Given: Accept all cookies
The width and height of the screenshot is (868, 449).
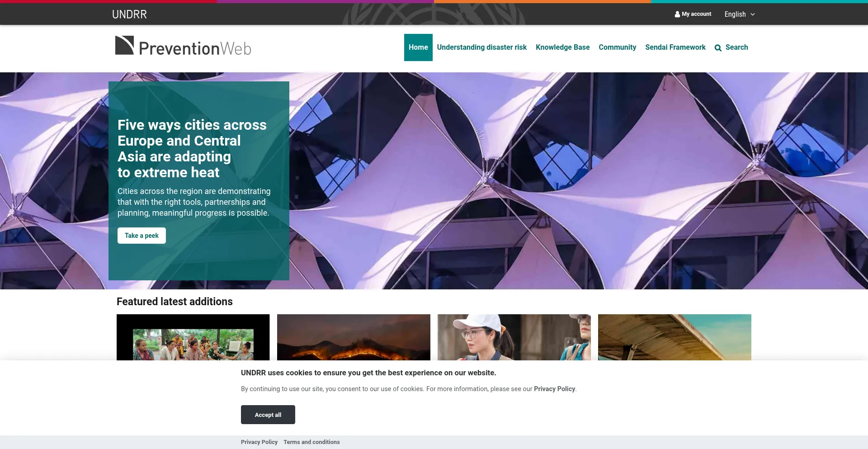Looking at the screenshot, I should point(268,415).
